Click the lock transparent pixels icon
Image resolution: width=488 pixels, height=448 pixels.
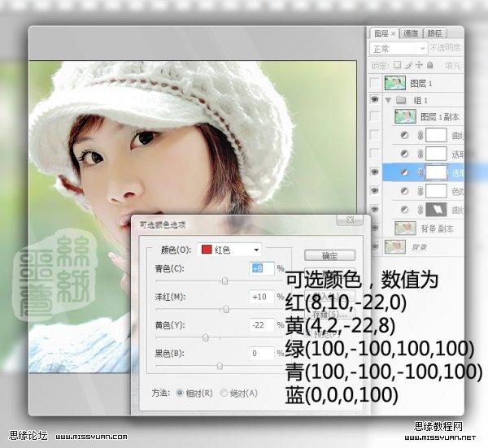397,64
